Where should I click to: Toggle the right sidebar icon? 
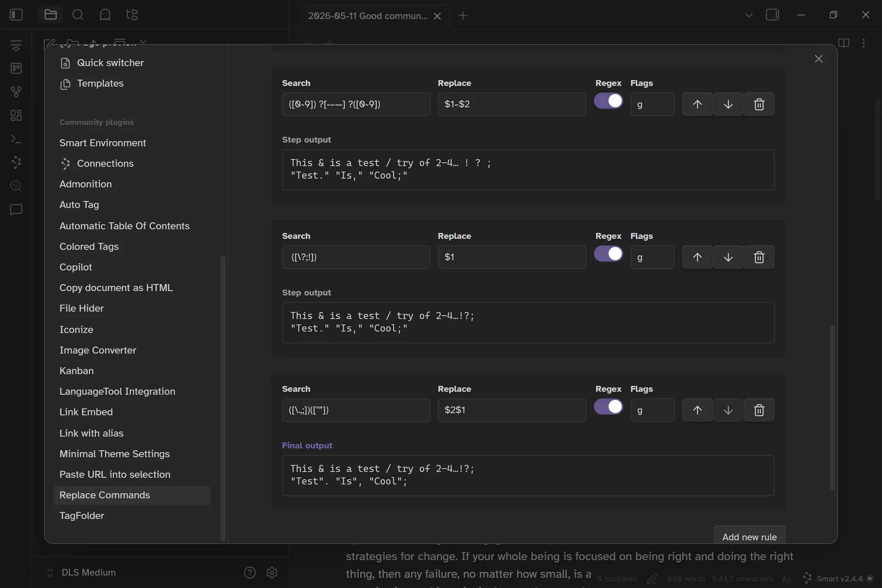point(772,15)
